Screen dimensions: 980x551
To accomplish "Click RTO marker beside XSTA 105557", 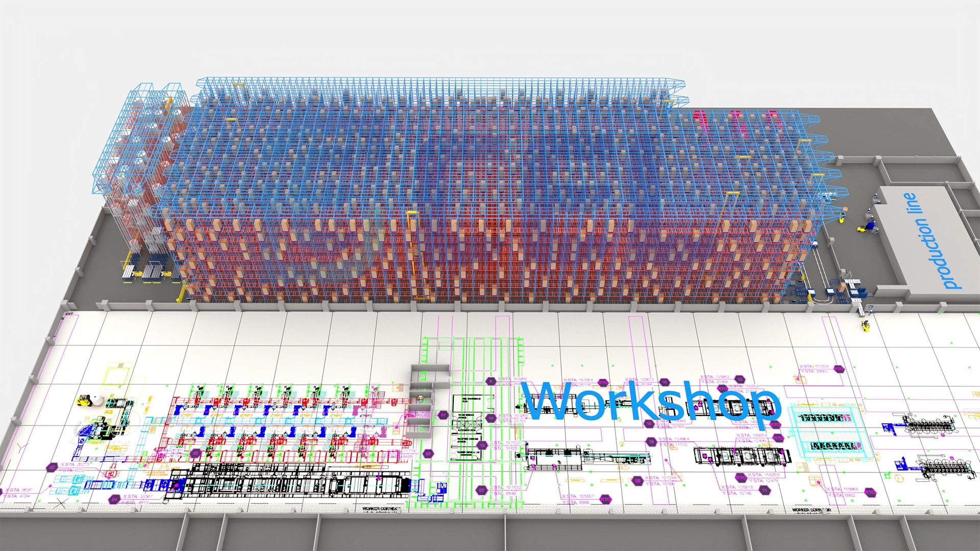I will [x=605, y=499].
